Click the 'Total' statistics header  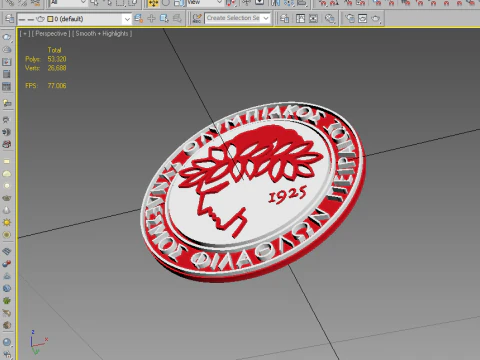pyautogui.click(x=54, y=50)
